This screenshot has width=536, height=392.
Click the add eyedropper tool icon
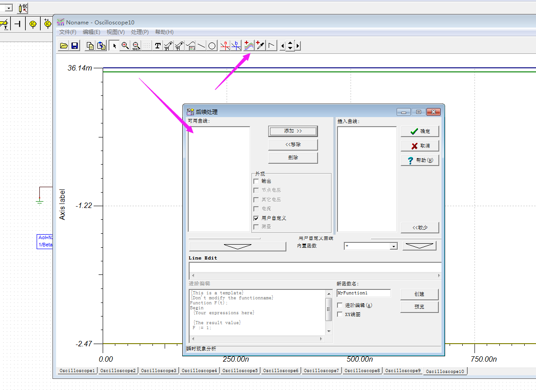pyautogui.click(x=260, y=46)
